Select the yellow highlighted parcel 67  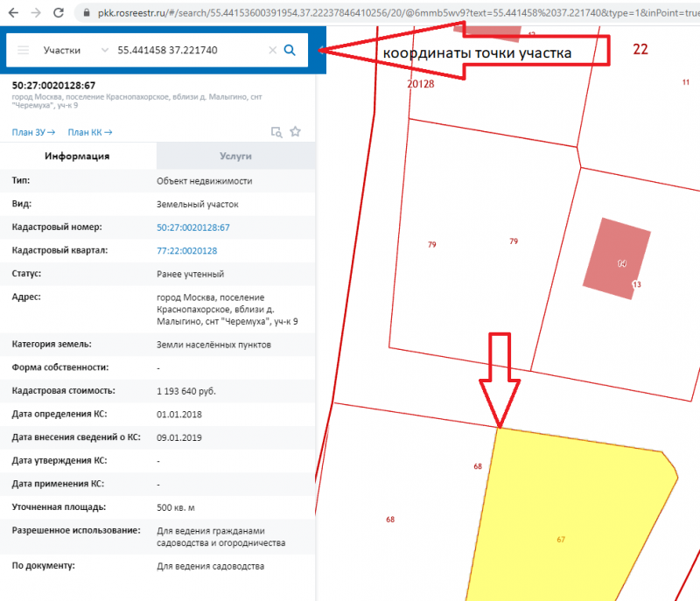click(569, 525)
